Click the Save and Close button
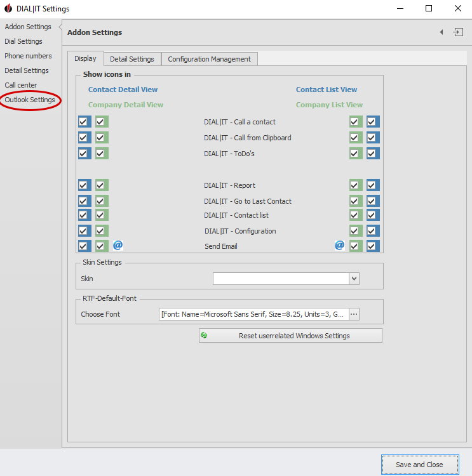 (x=419, y=465)
